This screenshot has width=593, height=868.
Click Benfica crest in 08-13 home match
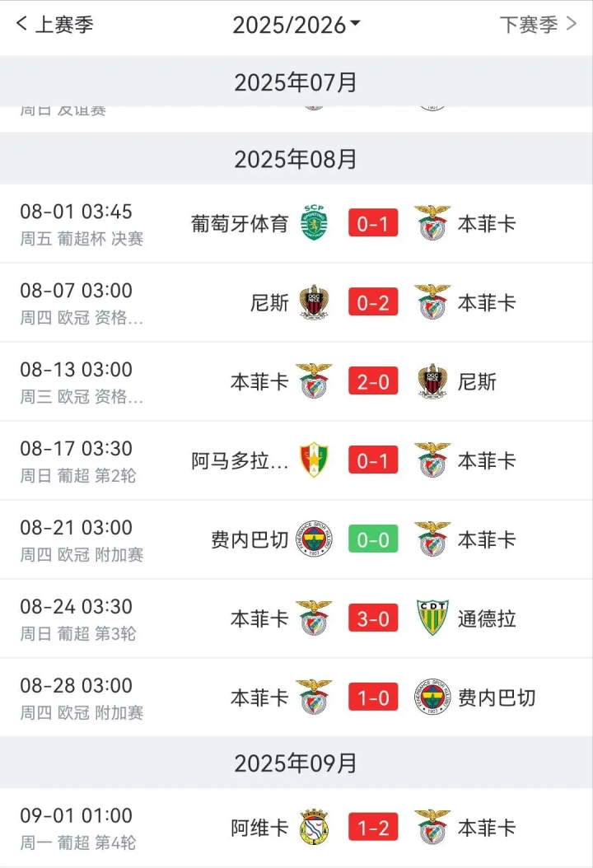point(314,381)
